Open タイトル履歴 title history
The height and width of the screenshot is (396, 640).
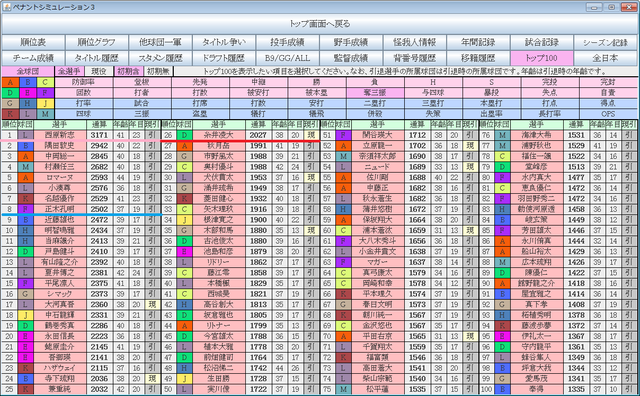click(x=97, y=58)
